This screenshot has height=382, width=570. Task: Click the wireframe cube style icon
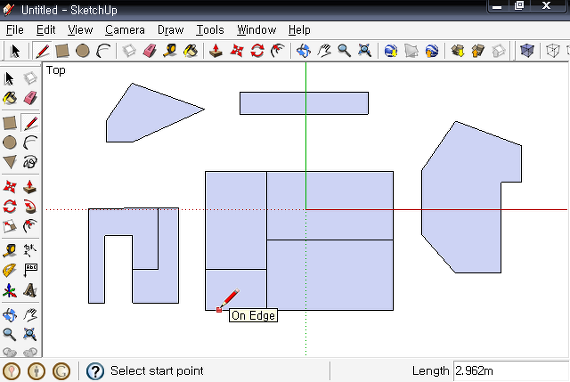point(553,51)
